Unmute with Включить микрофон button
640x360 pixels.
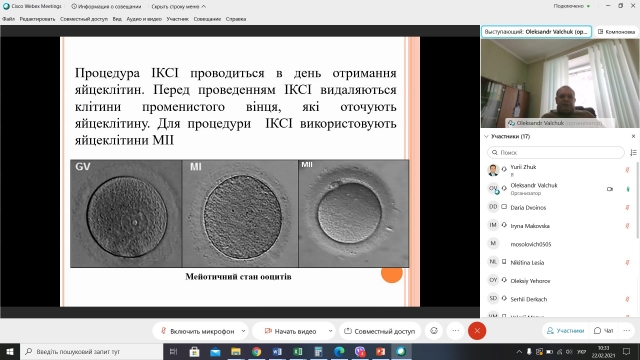click(x=198, y=331)
